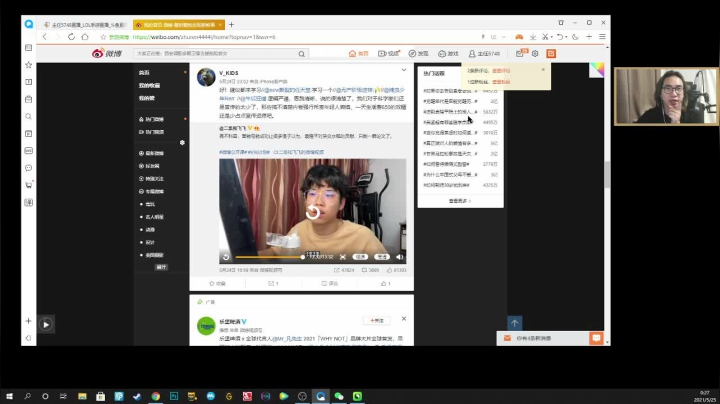Open the hot topic with 2779万 count

pyautogui.click(x=446, y=164)
